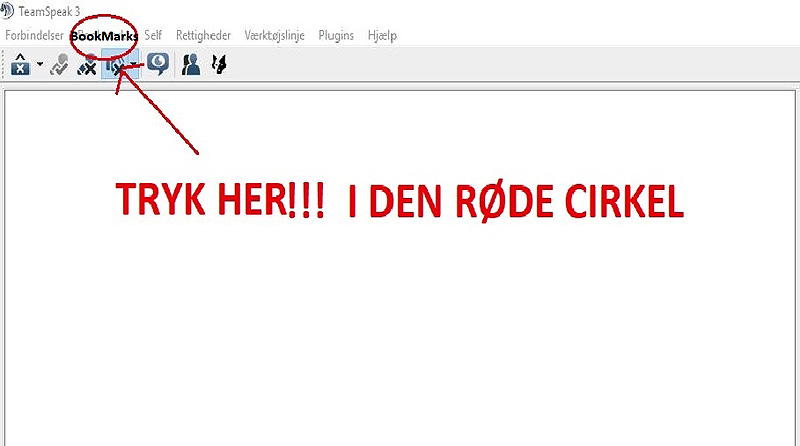The height and width of the screenshot is (446, 800).
Task: Click the red TRYK HER!!! text
Action: 219,201
